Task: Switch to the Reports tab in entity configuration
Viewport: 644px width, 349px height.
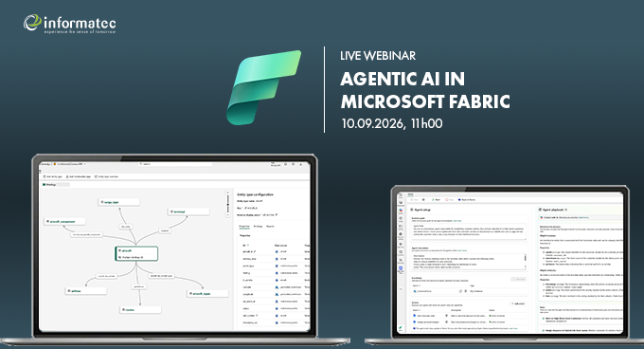Action: [x=270, y=226]
